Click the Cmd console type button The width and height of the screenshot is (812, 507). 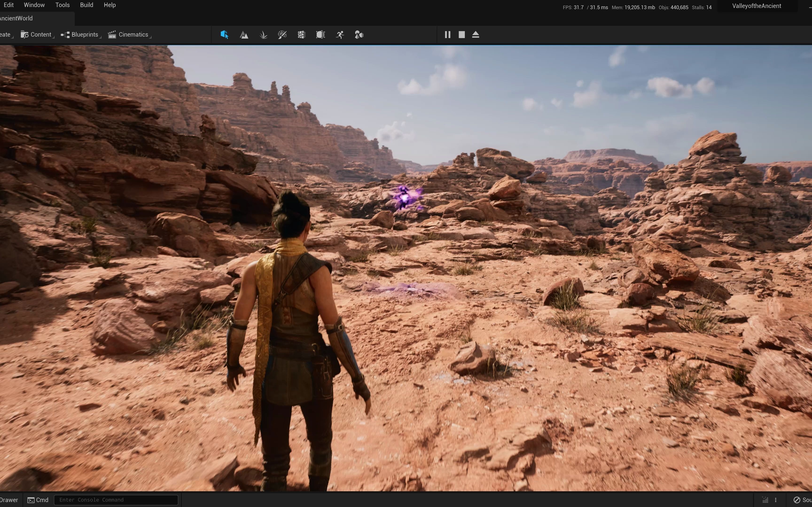(38, 500)
